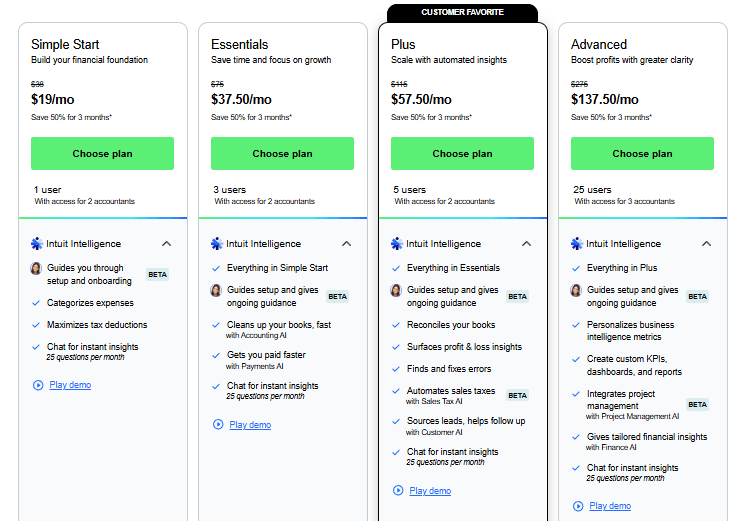Click BETA badge next to Automates sales taxes

(517, 396)
